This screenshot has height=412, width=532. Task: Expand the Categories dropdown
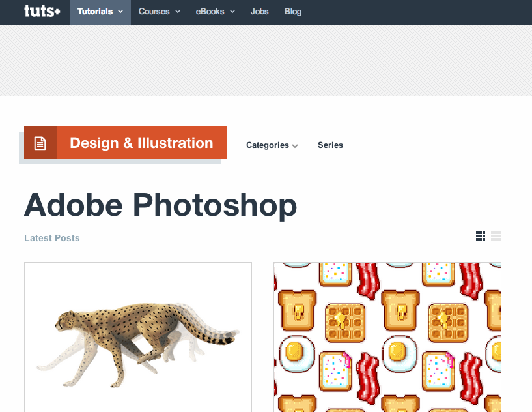click(272, 145)
